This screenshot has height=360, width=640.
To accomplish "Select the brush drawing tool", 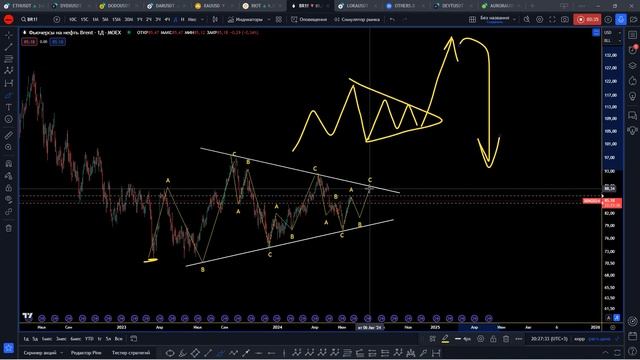I will pyautogui.click(x=9, y=95).
